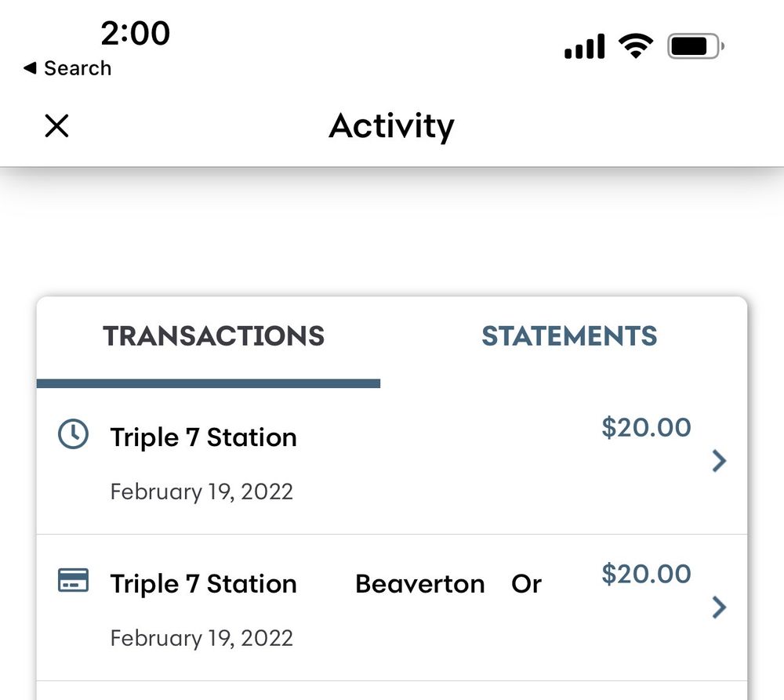
Task: Open the pending Triple 7 Station transaction
Action: pos(203,437)
